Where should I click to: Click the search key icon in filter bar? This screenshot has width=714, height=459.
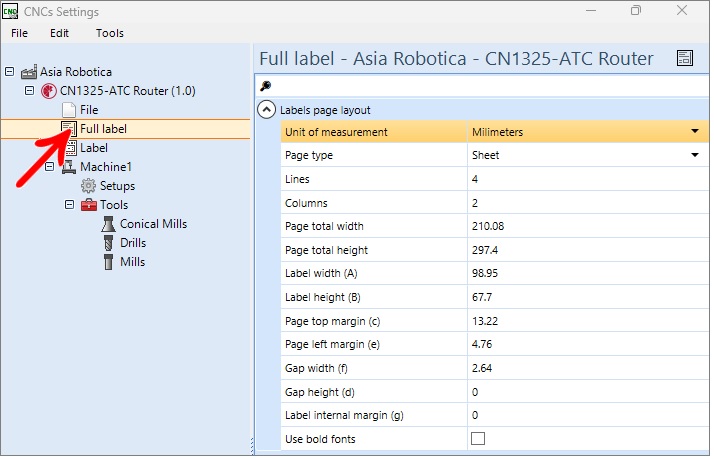tap(267, 86)
